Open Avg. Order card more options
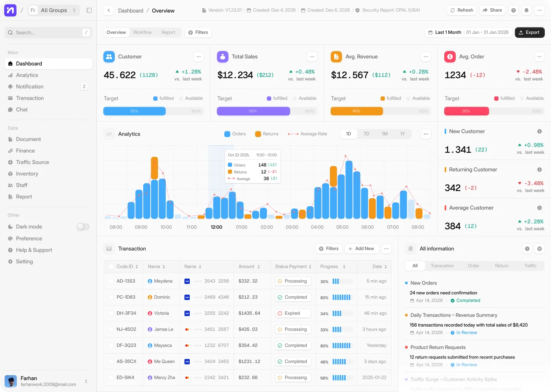 (539, 57)
